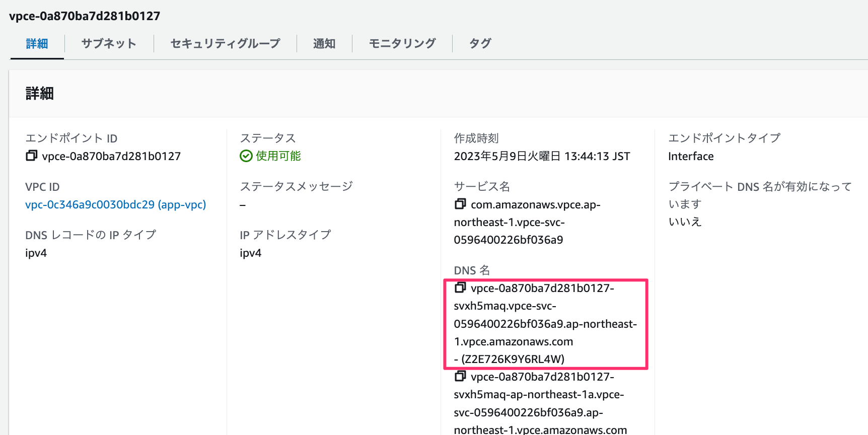Switch to the 通知 tab
This screenshot has width=868, height=435.
tap(324, 44)
